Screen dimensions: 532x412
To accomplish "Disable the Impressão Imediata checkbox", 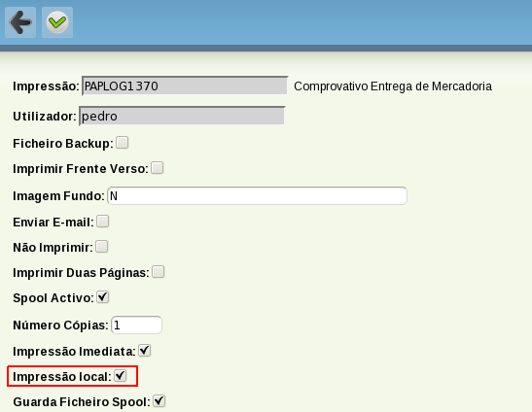I will pyautogui.click(x=145, y=350).
